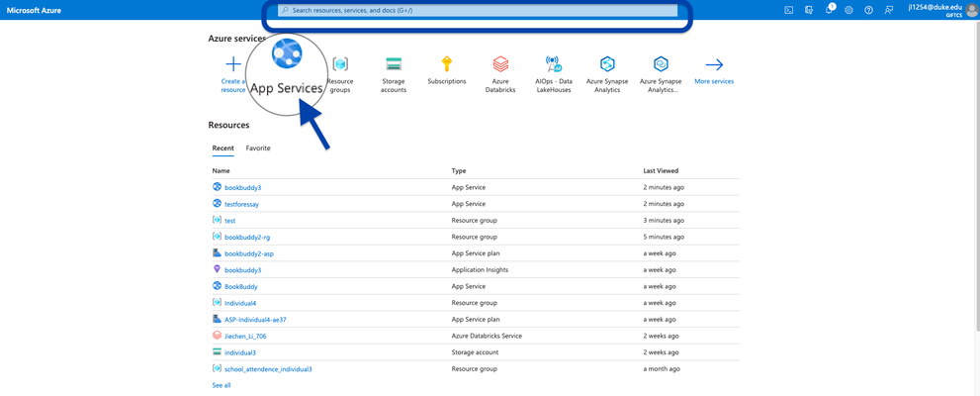Click the Name column header
This screenshot has width=980, height=396.
[221, 171]
